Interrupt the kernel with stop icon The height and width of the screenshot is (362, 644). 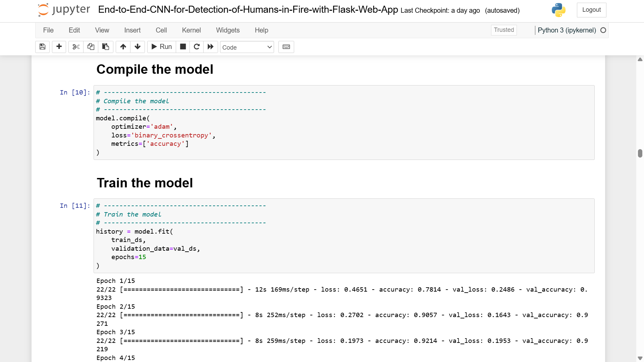pos(183,47)
